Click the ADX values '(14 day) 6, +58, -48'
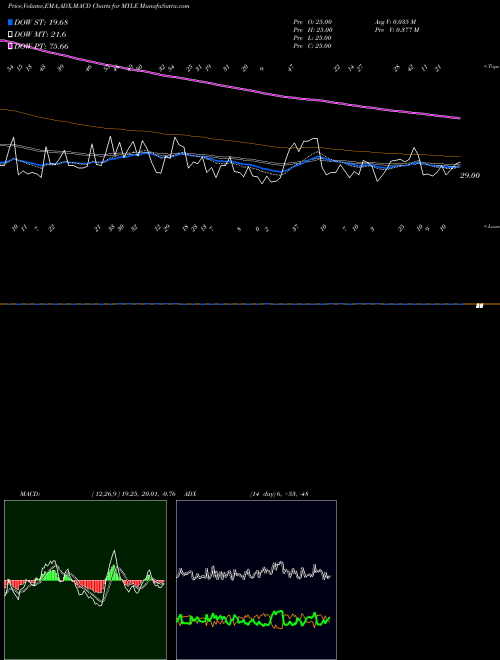The height and width of the screenshot is (660, 500). [x=279, y=494]
